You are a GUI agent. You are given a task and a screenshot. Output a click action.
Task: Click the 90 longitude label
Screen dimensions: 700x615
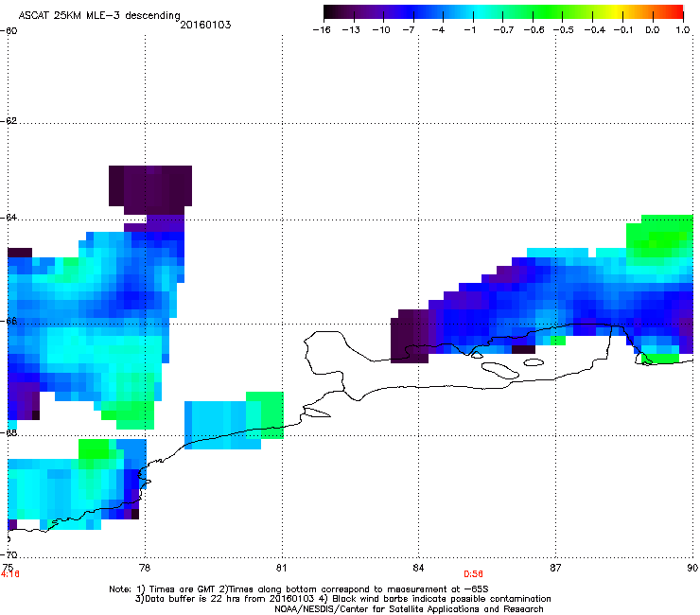[692, 568]
